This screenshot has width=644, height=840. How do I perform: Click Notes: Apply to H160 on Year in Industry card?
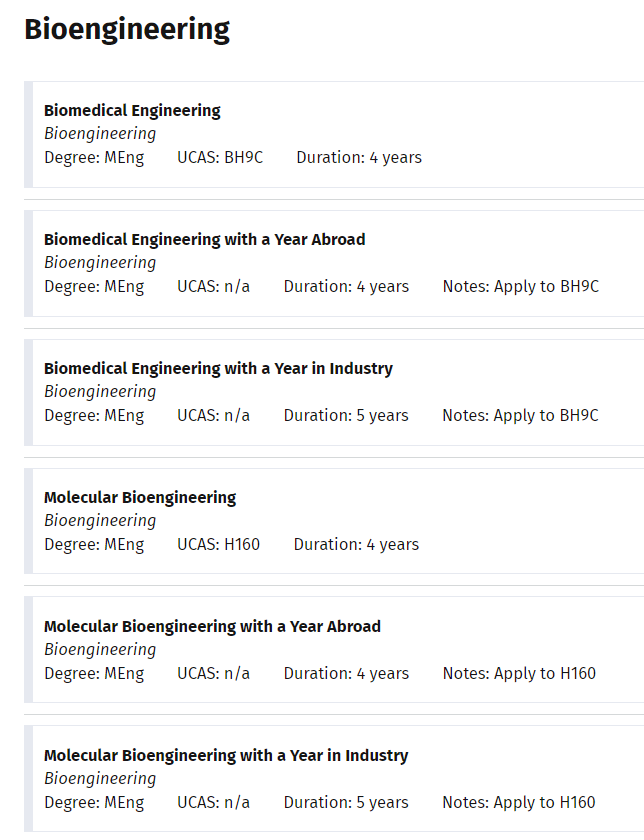519,802
